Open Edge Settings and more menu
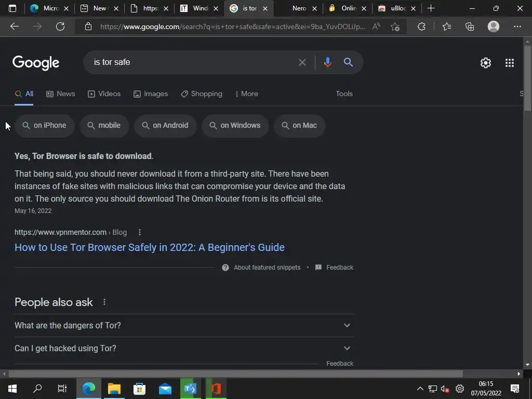 [x=517, y=26]
